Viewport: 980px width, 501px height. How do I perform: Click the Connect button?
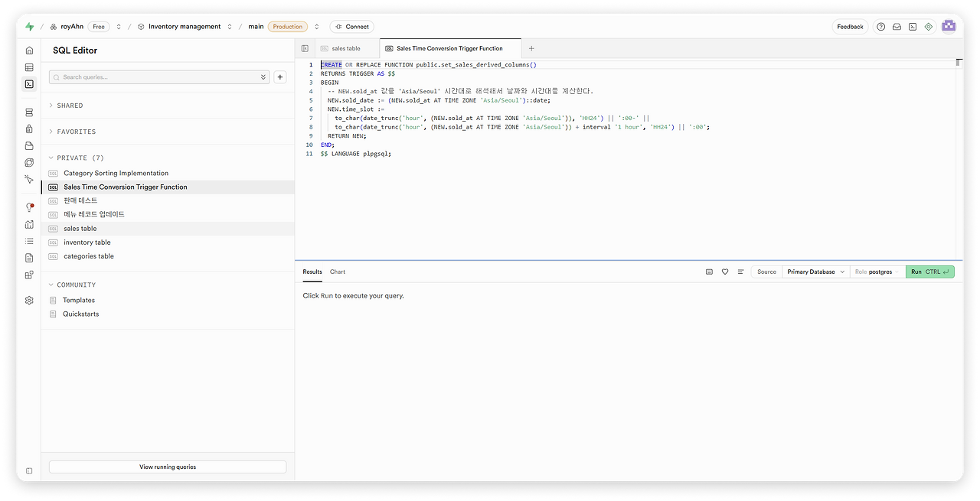(352, 27)
